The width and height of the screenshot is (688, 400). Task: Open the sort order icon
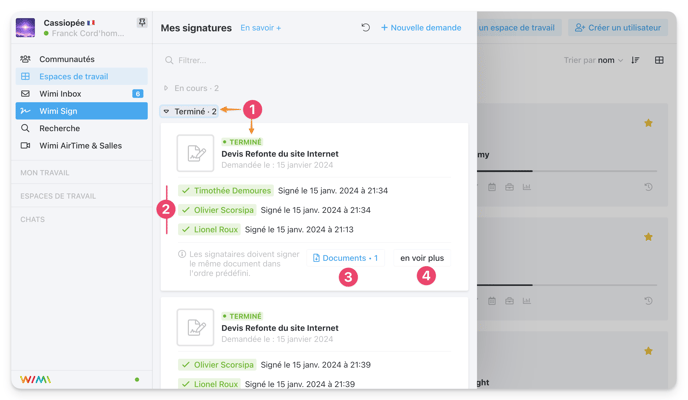[635, 60]
